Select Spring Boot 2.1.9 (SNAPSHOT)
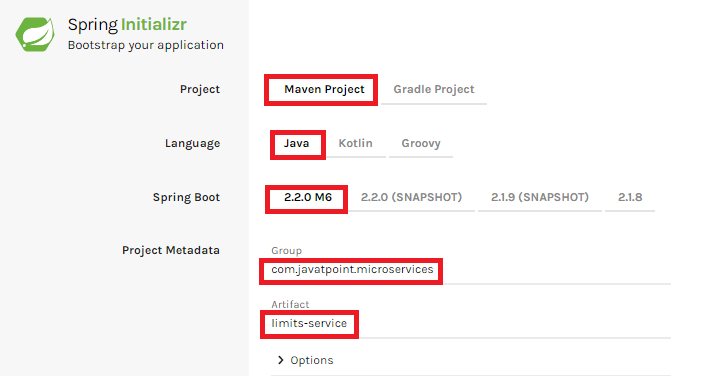The width and height of the screenshot is (703, 376). [540, 197]
